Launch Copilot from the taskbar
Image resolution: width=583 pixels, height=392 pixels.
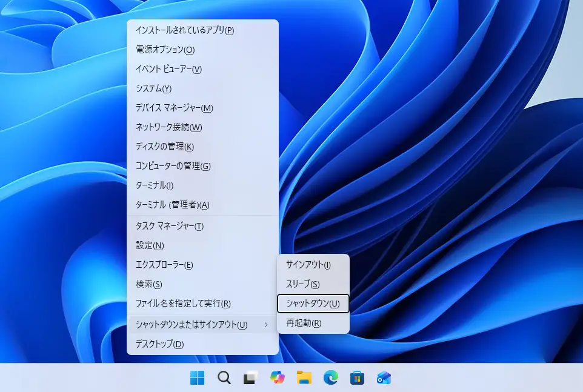click(277, 377)
